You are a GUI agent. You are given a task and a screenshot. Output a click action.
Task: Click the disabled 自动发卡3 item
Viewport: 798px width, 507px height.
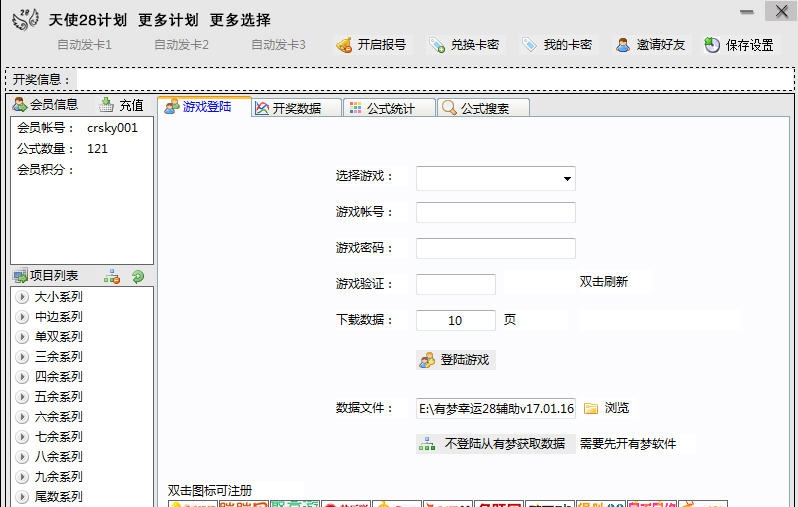tap(278, 45)
